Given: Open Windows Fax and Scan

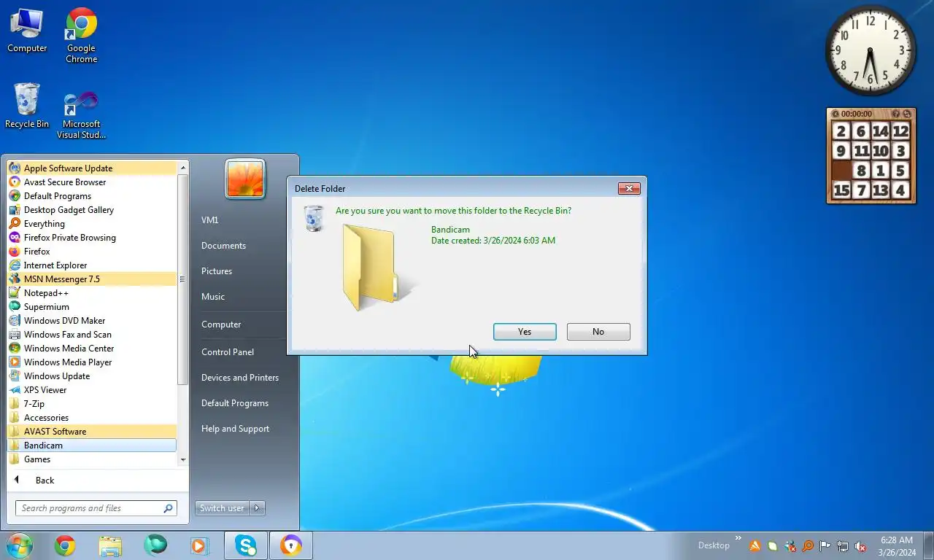Looking at the screenshot, I should tap(92, 335).
